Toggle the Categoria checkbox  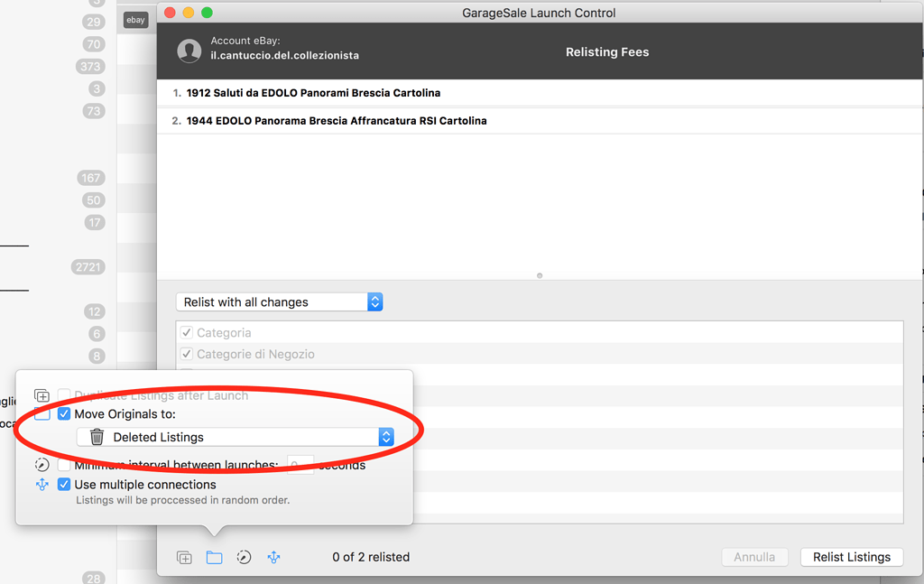pyautogui.click(x=187, y=332)
